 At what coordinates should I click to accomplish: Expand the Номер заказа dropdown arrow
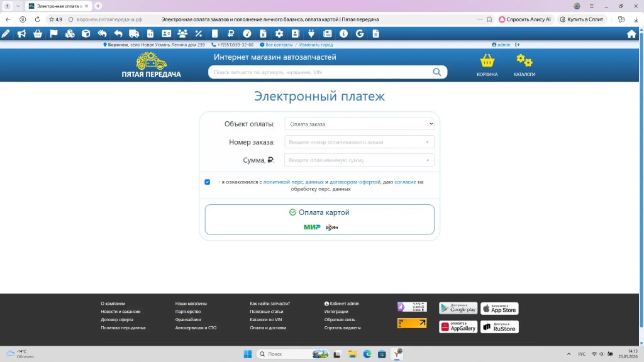(428, 142)
